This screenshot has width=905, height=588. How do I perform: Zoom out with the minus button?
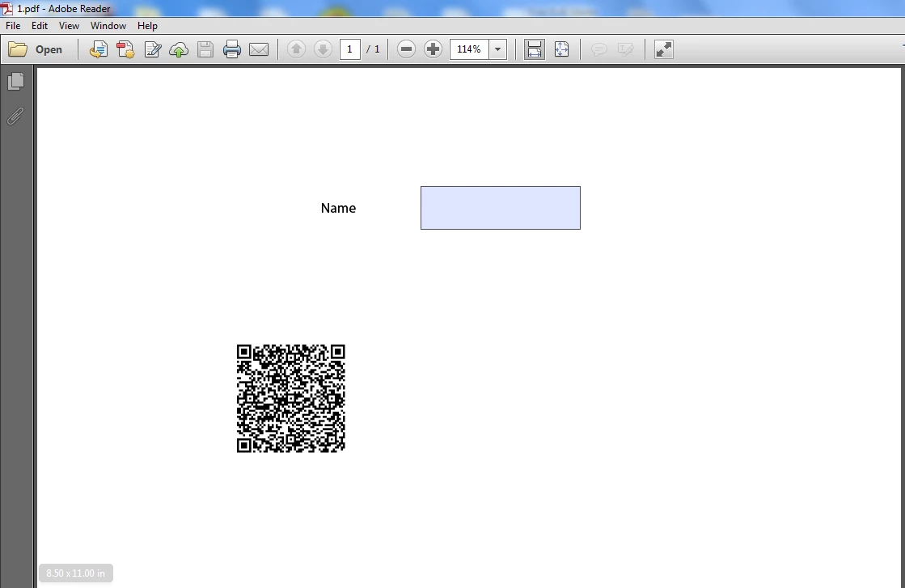click(406, 49)
